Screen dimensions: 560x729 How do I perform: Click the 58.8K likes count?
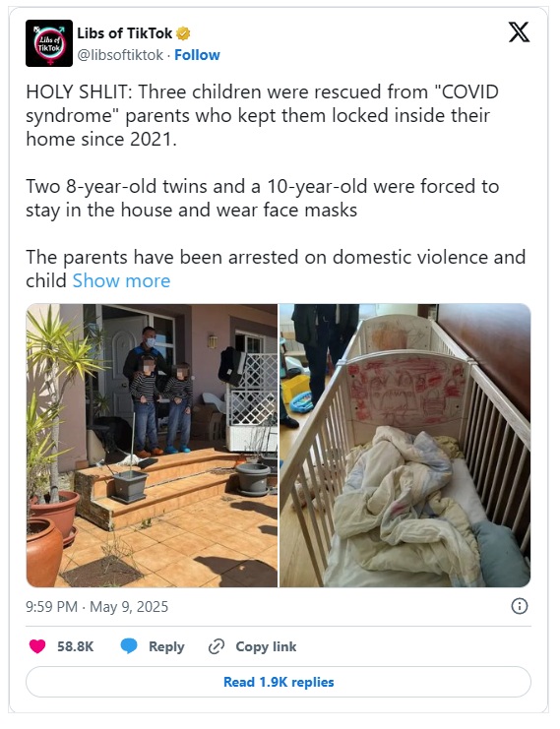(76, 646)
